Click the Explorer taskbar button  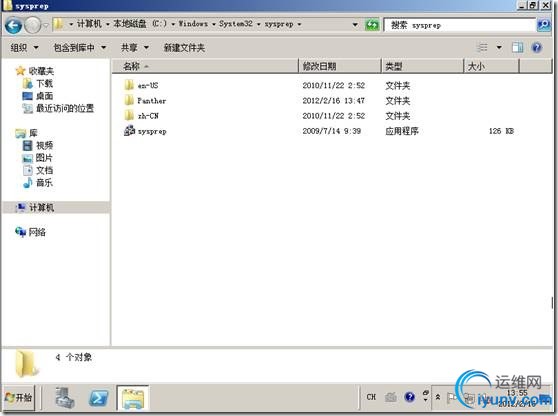click(x=133, y=398)
